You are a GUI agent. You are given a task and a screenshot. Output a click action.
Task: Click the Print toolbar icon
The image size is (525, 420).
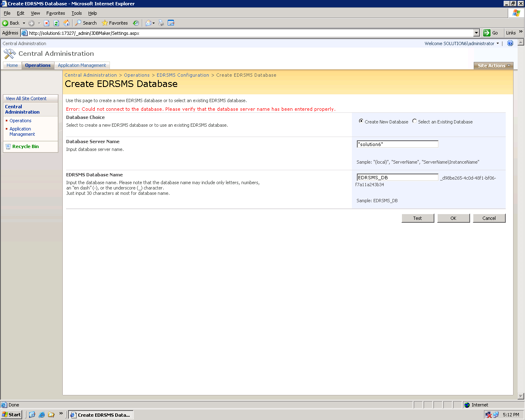[161, 23]
